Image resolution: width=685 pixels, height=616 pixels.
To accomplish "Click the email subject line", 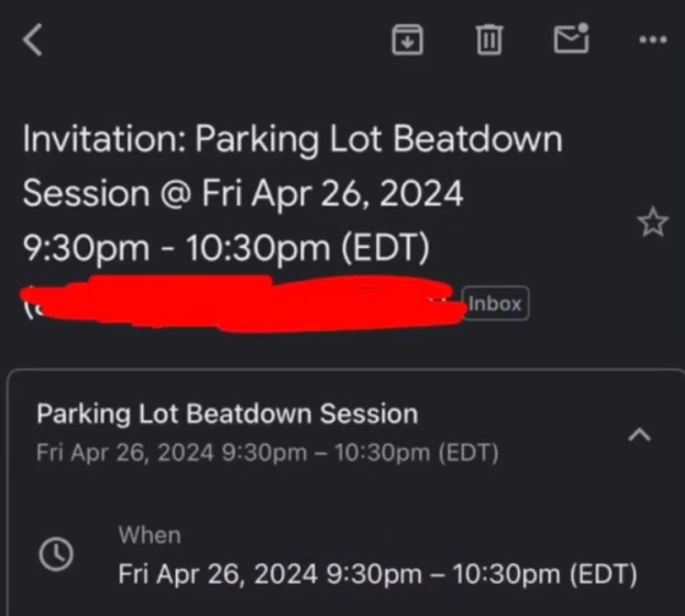I will click(x=290, y=191).
